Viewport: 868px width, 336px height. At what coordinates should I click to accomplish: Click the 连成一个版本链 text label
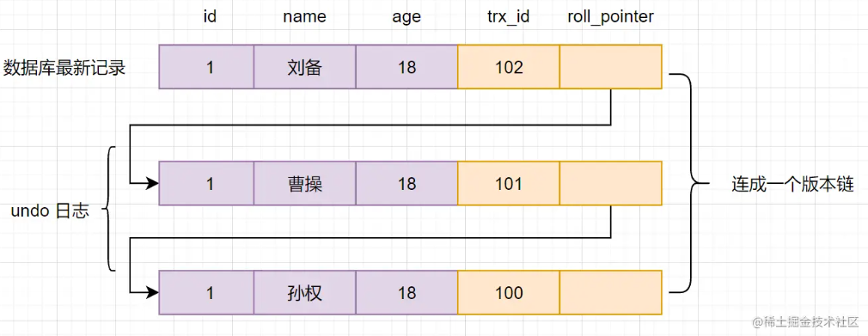click(792, 185)
